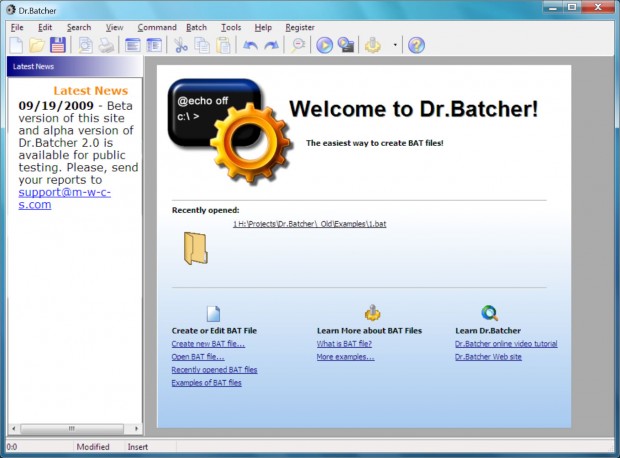Image resolution: width=620 pixels, height=458 pixels.
Task: Click the Dr.Batcher title bar icon
Action: (11, 9)
